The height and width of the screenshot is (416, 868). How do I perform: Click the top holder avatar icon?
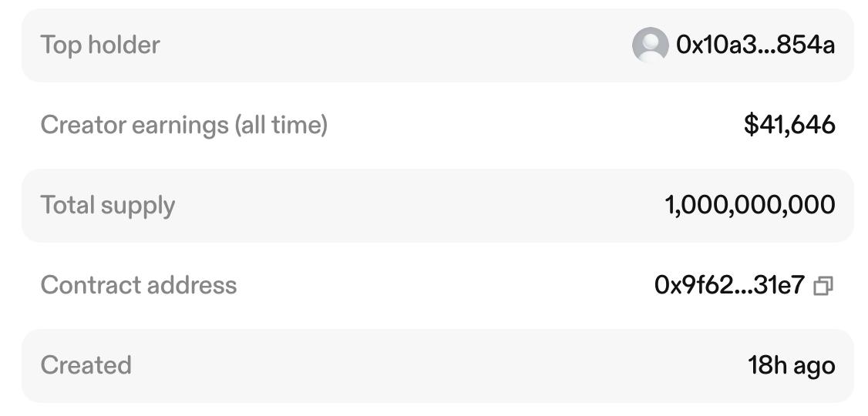point(650,45)
